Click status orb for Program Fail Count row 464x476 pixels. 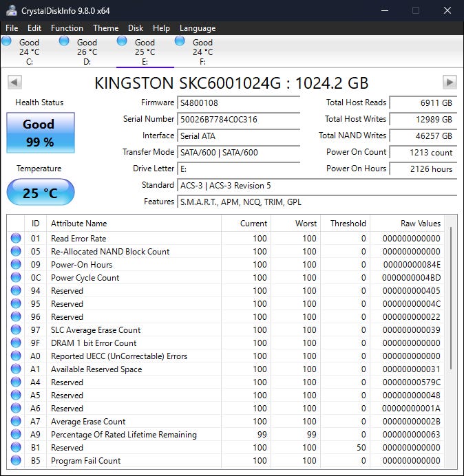click(16, 461)
